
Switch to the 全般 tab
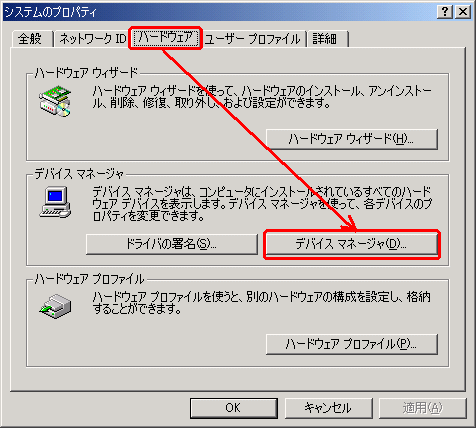(x=31, y=39)
